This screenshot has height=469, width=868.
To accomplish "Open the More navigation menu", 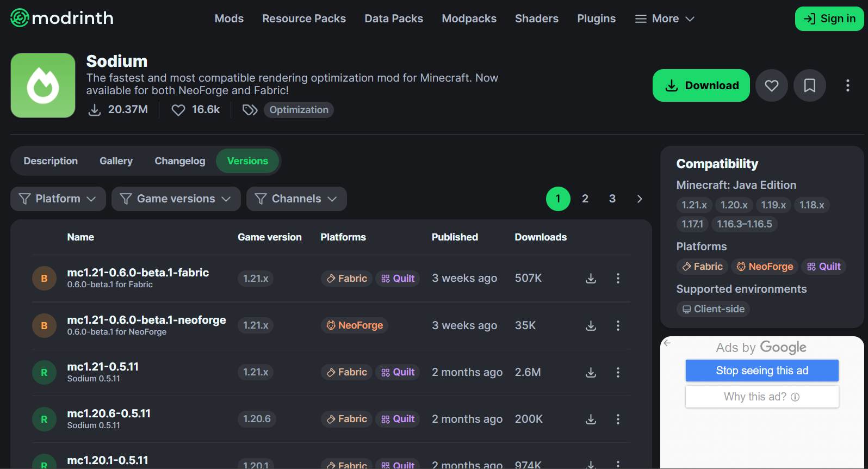I will coord(665,18).
